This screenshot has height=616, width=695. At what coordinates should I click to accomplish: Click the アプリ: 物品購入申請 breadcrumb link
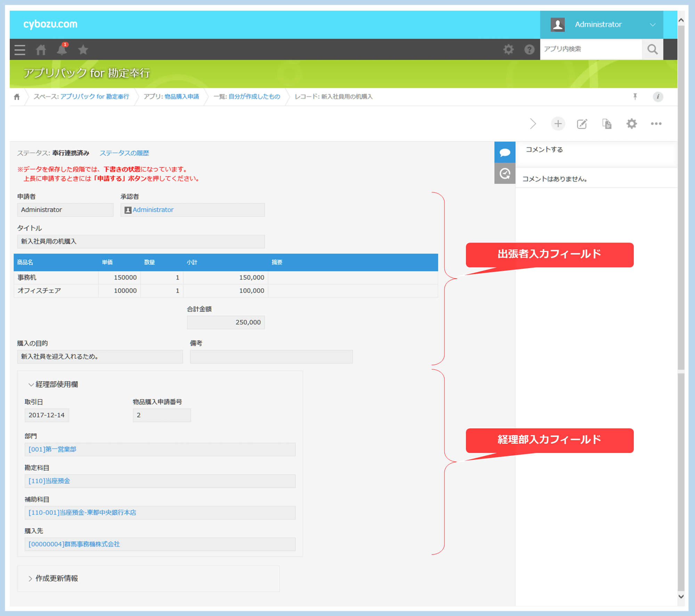click(181, 97)
